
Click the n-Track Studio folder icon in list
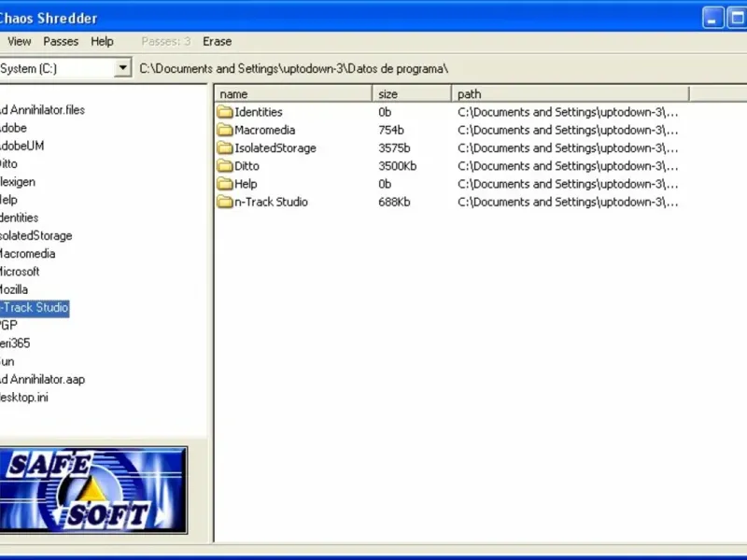click(x=225, y=202)
